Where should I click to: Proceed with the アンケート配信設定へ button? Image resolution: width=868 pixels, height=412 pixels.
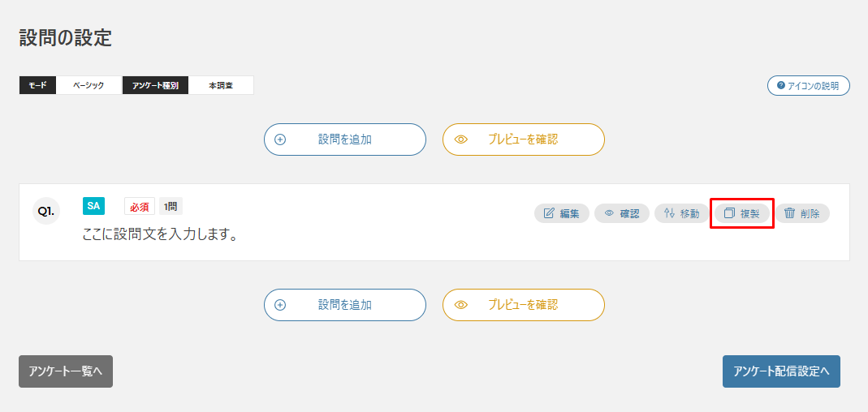coord(781,371)
